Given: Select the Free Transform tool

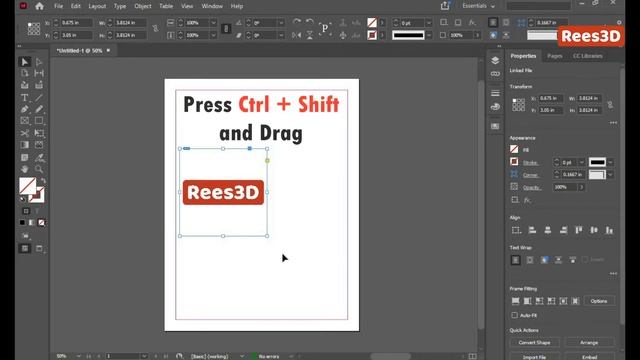Looking at the screenshot, I should (39, 133).
